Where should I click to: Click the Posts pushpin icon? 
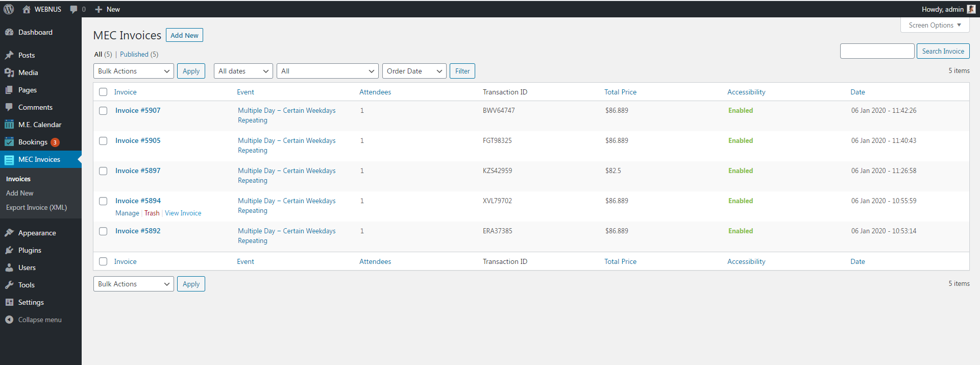click(x=9, y=55)
